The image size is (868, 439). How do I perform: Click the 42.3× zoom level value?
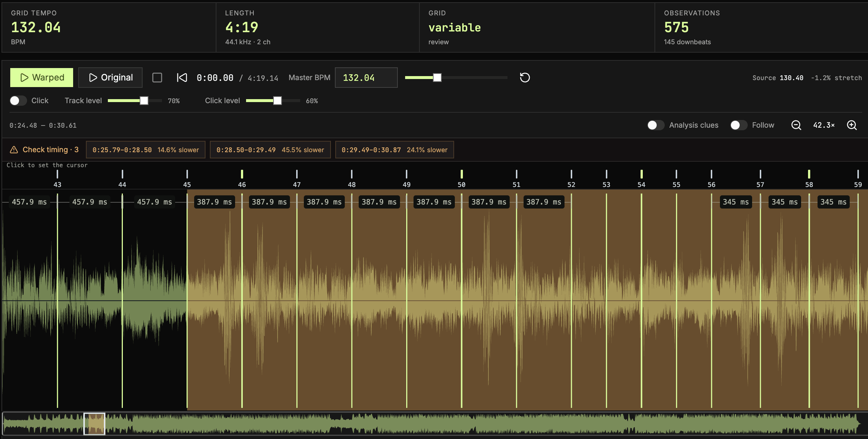coord(824,125)
